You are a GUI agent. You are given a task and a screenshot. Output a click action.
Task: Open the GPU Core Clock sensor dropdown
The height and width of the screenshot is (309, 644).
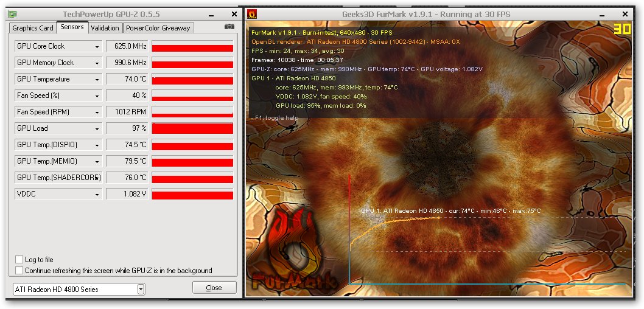(97, 47)
